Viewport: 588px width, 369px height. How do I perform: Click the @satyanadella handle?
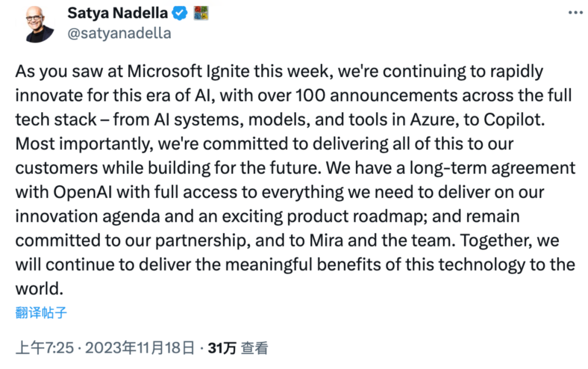(x=119, y=33)
